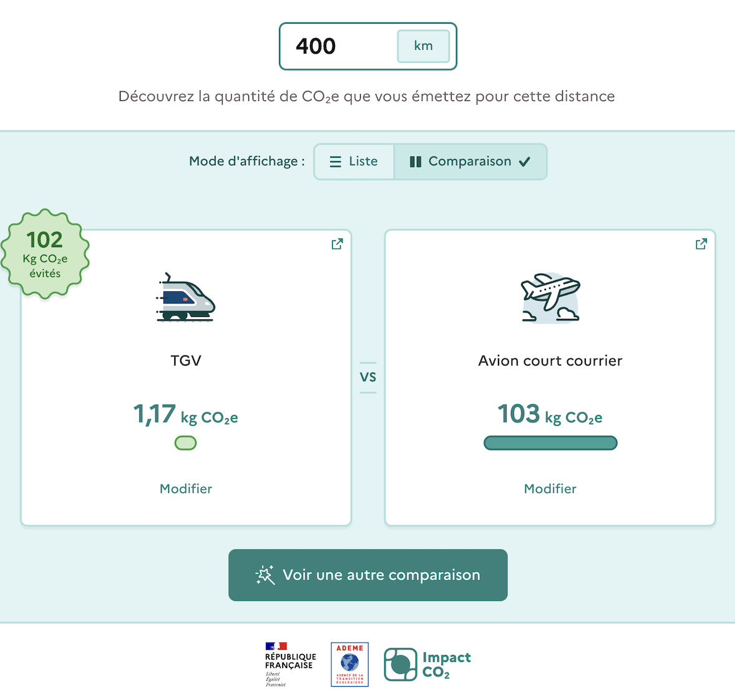Select the Comparaison display mode

point(470,162)
